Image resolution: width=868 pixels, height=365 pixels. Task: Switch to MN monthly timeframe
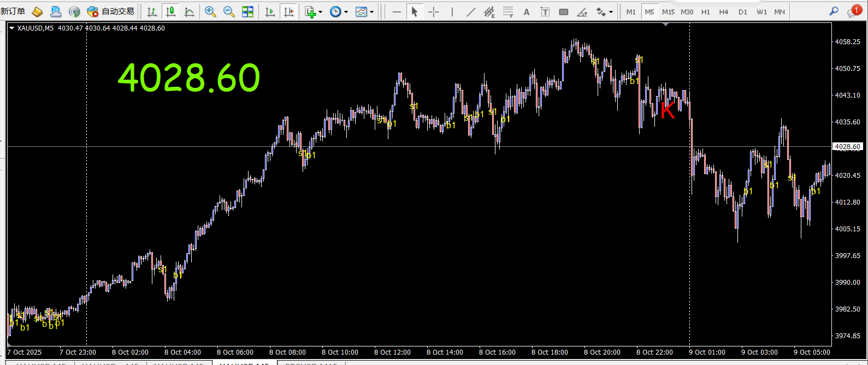780,11
